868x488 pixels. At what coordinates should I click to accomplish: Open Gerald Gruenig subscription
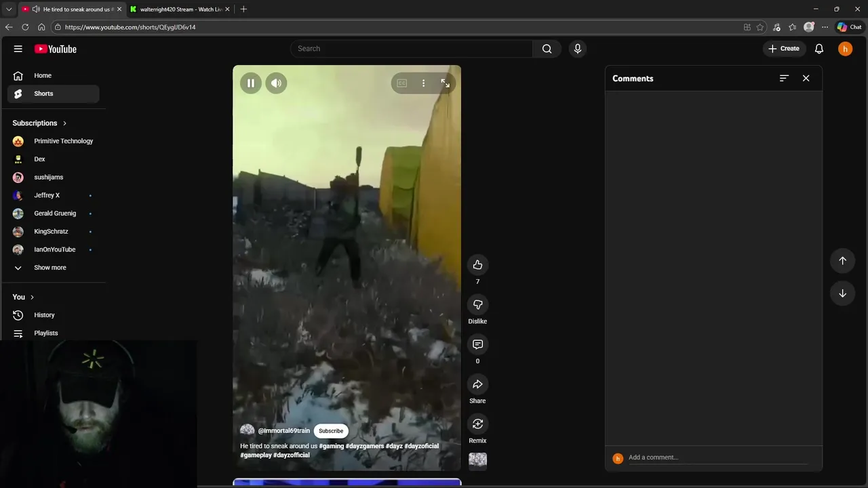tap(53, 213)
